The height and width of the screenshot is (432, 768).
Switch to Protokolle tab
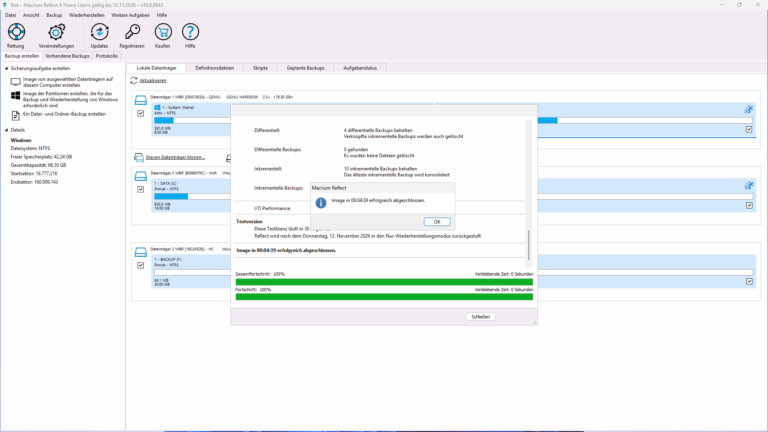(x=107, y=56)
